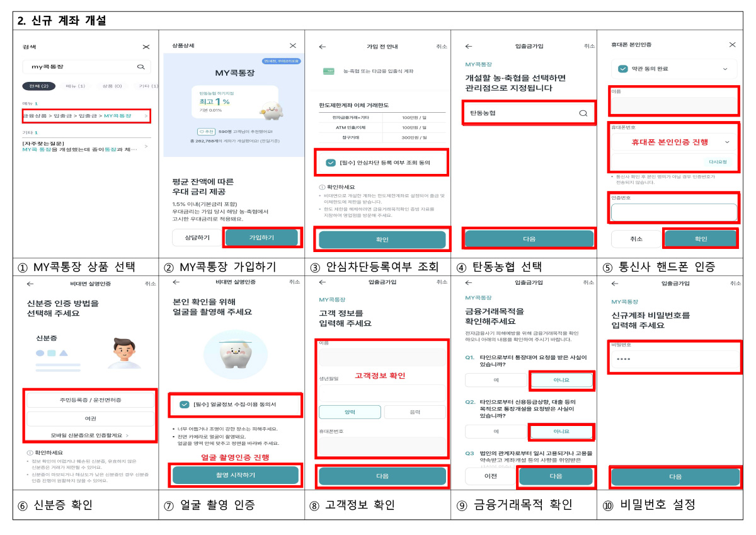Click 휴대폰번호 field on 고객 정보 screen
756x535 pixels.
[382, 446]
